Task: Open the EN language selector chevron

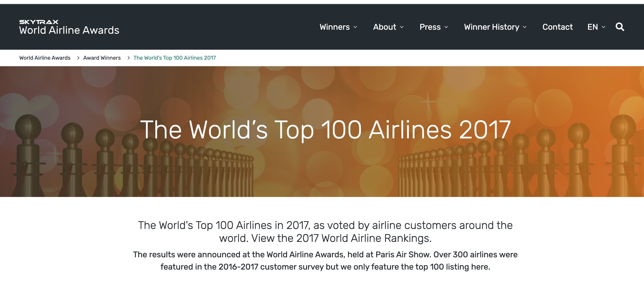Action: click(x=603, y=27)
